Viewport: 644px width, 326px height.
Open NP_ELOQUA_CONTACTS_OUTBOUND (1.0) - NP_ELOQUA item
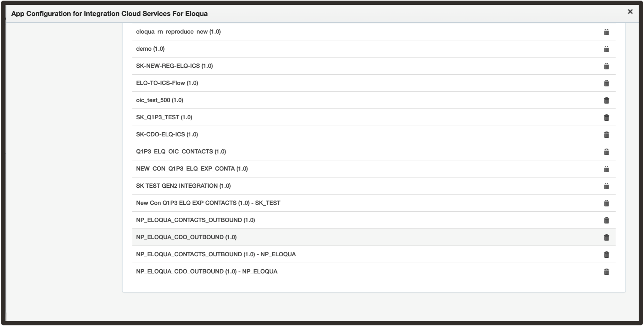tap(216, 254)
